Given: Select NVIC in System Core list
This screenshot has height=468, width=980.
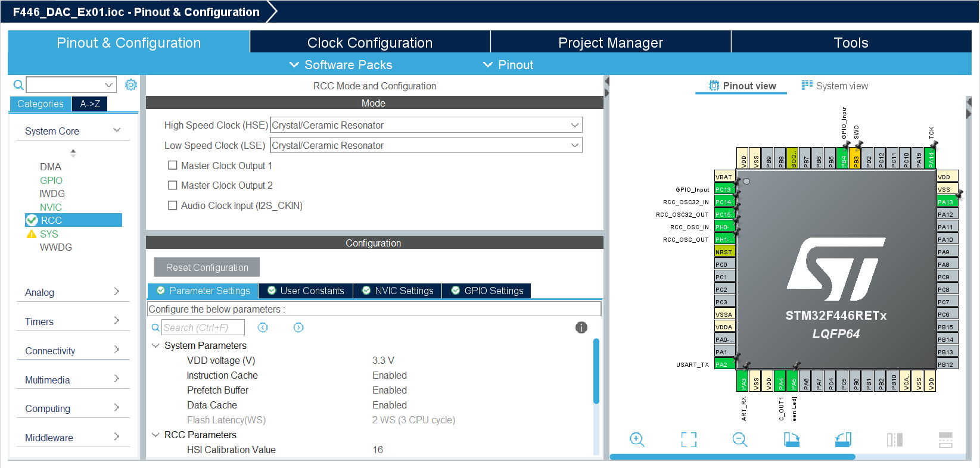Looking at the screenshot, I should point(51,207).
